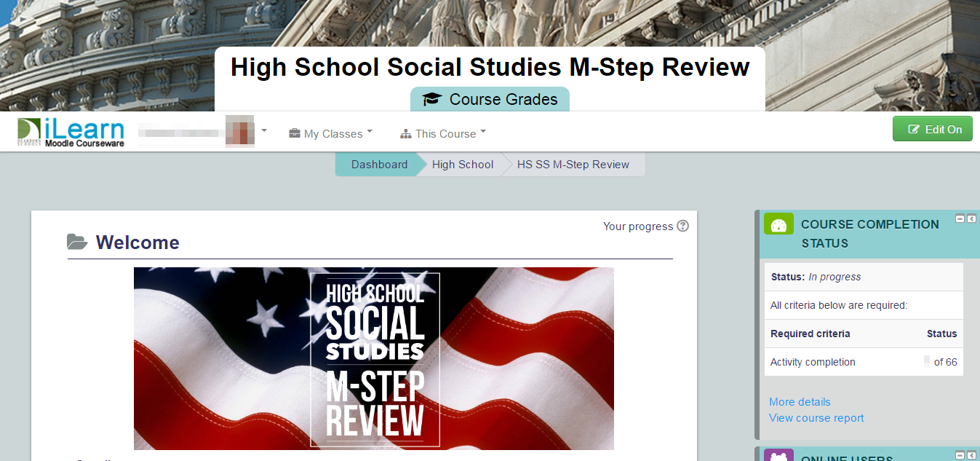Navigate to High School breadcrumb
This screenshot has height=461, width=980.
tap(463, 165)
